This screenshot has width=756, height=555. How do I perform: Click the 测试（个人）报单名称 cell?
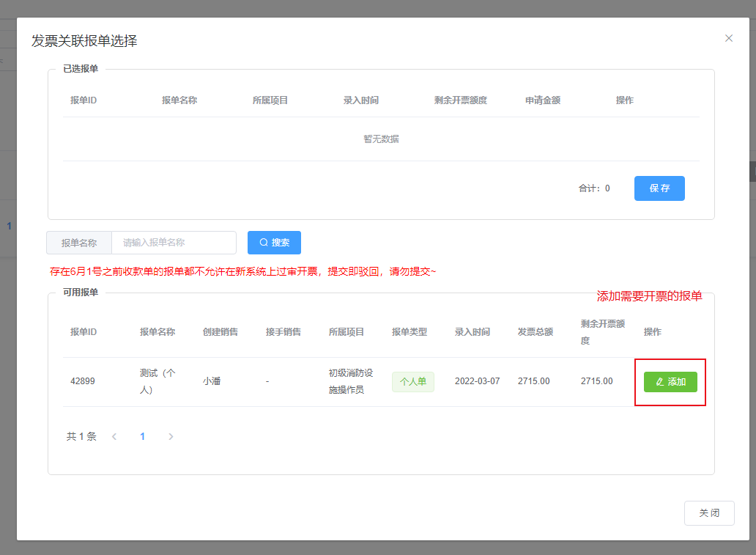click(157, 381)
